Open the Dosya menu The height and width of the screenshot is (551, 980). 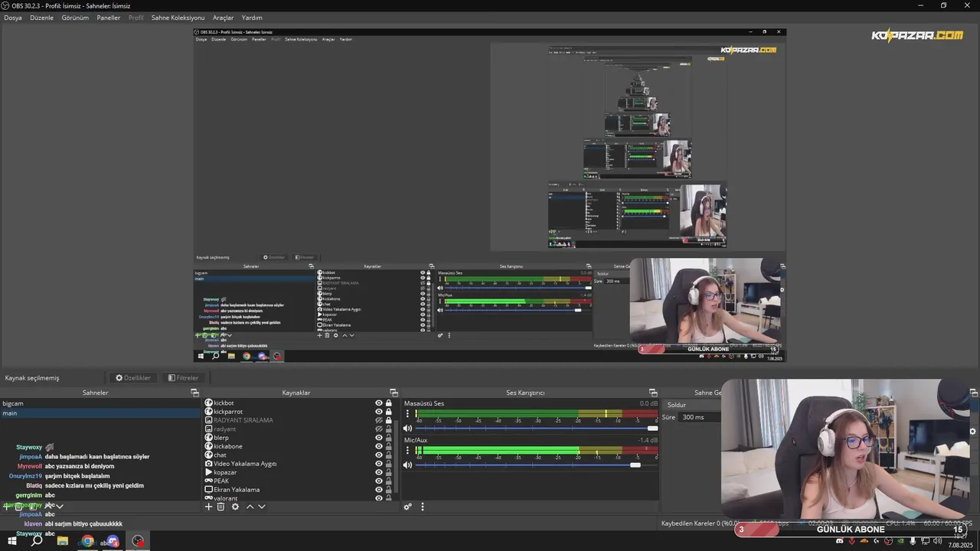(13, 18)
